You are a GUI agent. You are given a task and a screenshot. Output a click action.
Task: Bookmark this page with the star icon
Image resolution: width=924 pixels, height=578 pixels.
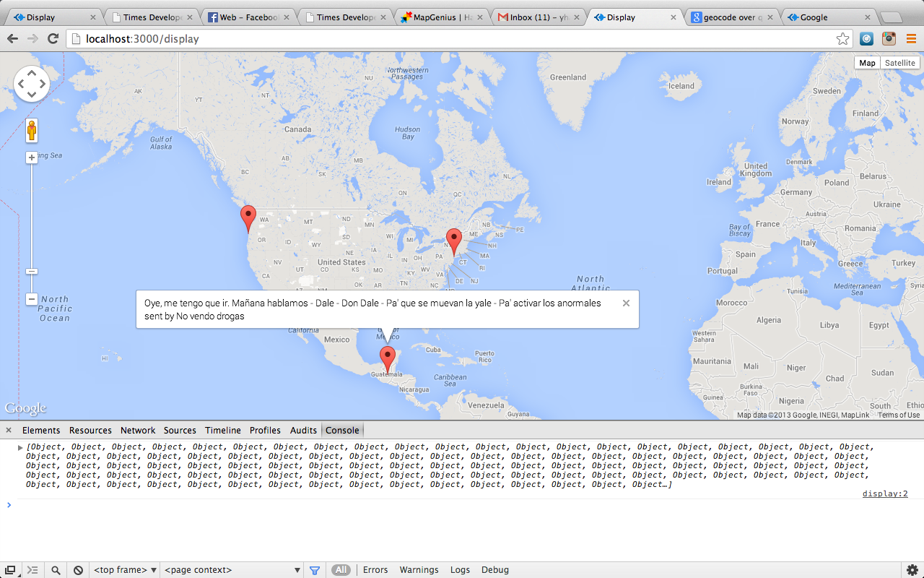(x=842, y=39)
